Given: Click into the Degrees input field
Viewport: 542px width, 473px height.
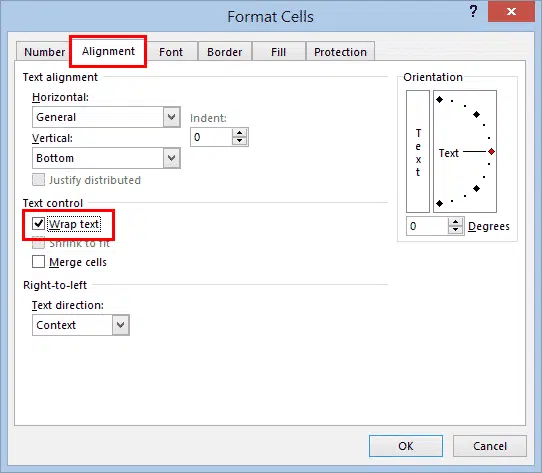Looking at the screenshot, I should [428, 226].
